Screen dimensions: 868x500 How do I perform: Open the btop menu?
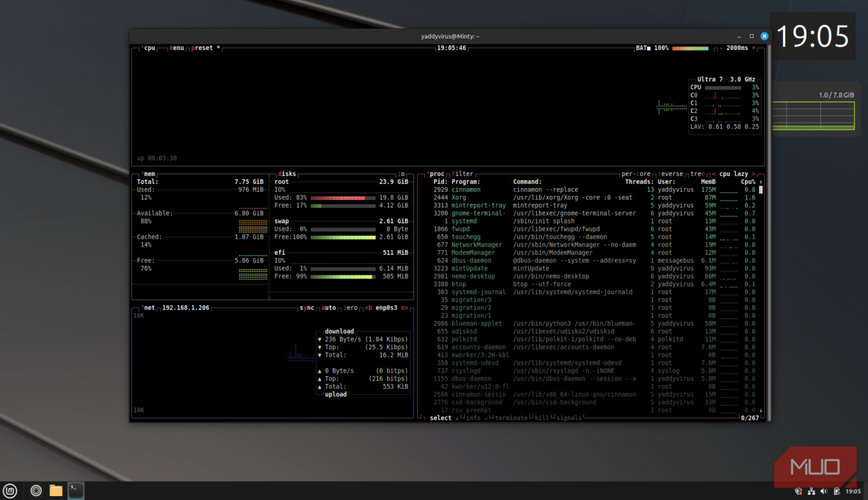coord(177,48)
